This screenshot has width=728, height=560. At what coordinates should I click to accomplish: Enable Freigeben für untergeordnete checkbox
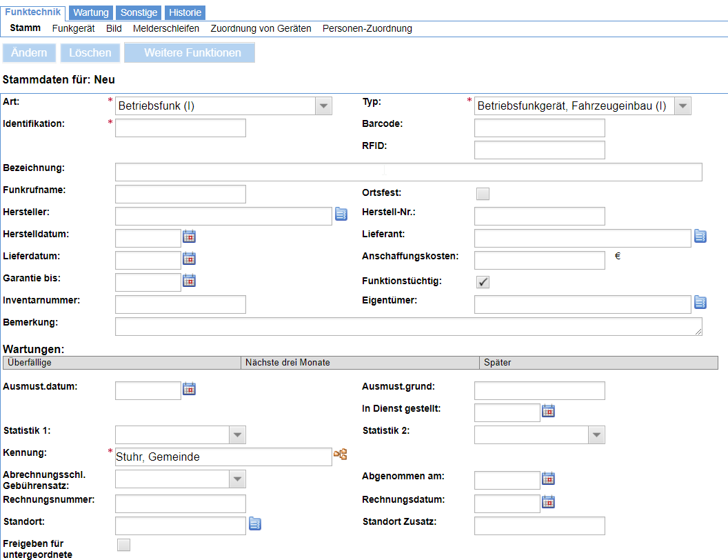click(x=123, y=545)
